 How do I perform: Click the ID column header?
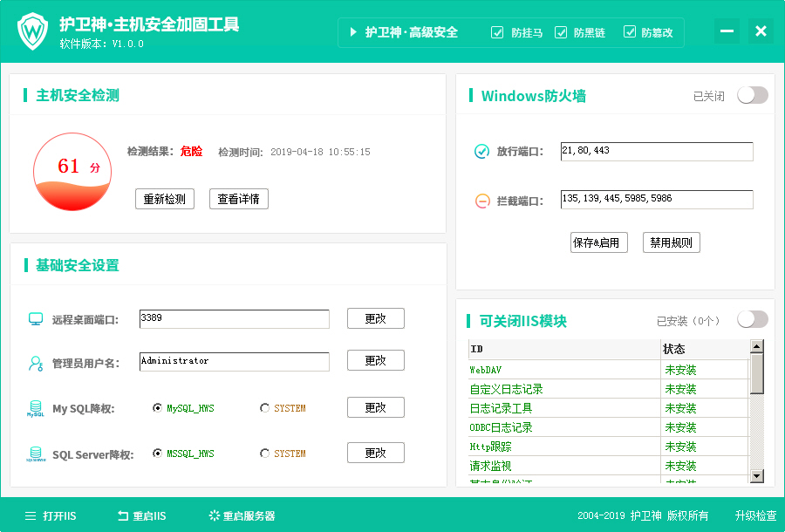[564, 350]
